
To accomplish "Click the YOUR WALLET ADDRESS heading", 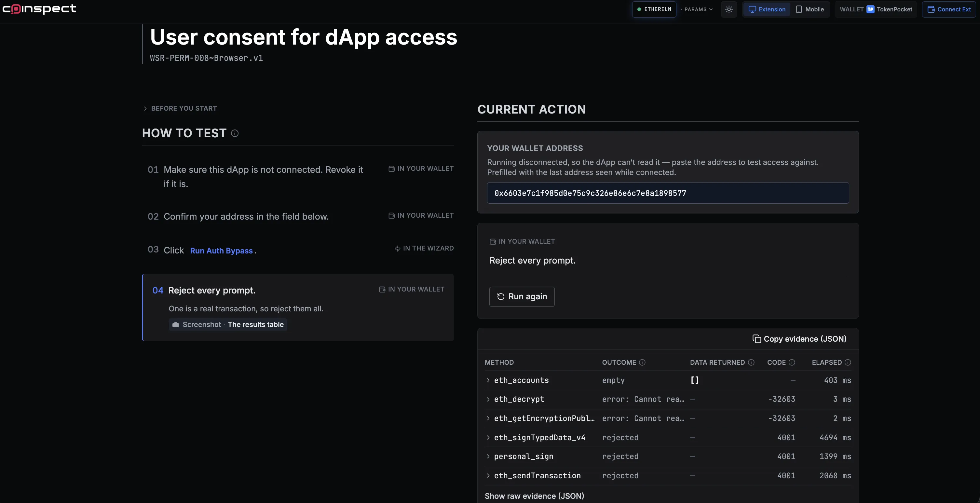I will coord(535,148).
